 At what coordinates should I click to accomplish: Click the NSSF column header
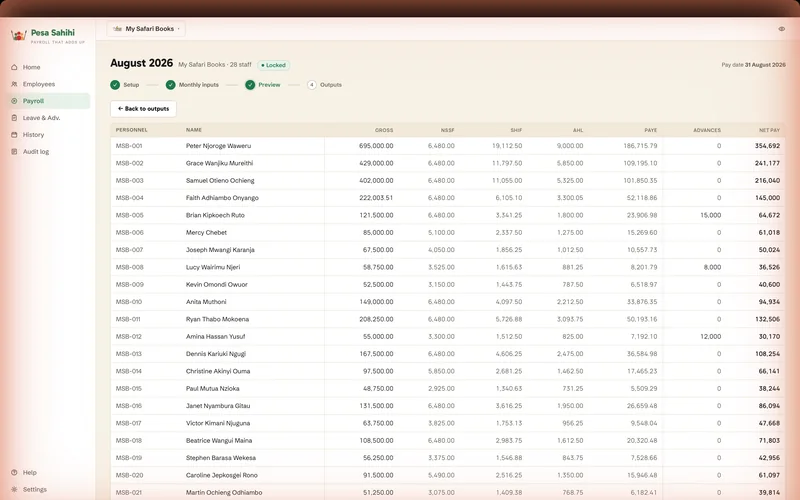pyautogui.click(x=447, y=130)
